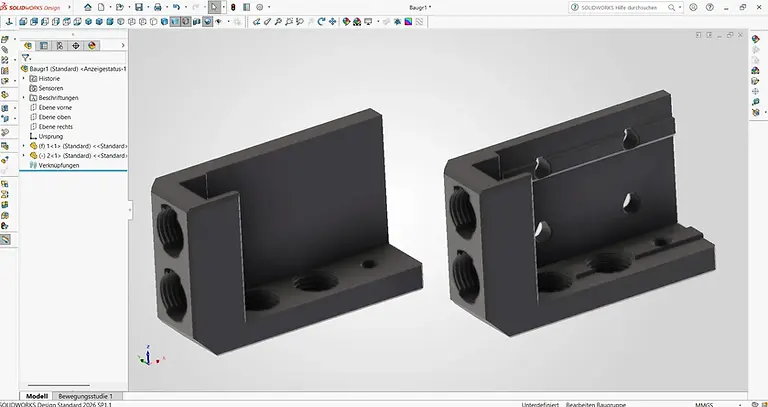Open dropdown next to the Select cursor

click(x=223, y=7)
